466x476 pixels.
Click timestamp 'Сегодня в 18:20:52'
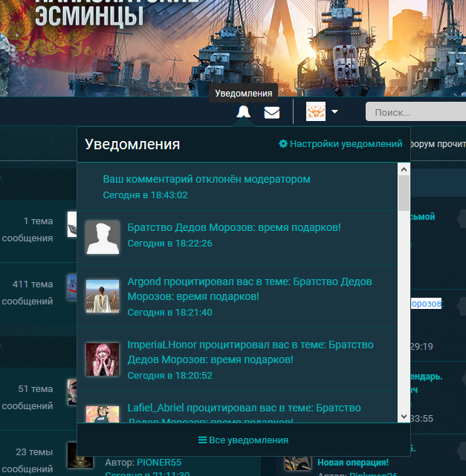[x=169, y=376]
